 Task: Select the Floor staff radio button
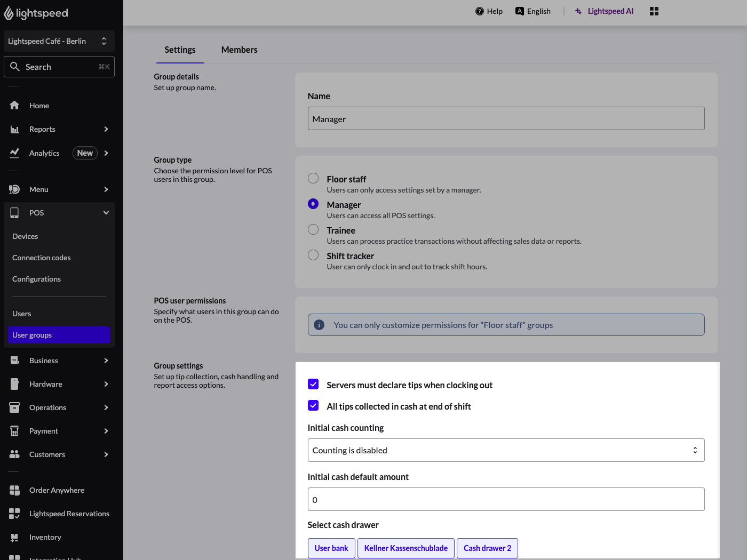pos(313,178)
